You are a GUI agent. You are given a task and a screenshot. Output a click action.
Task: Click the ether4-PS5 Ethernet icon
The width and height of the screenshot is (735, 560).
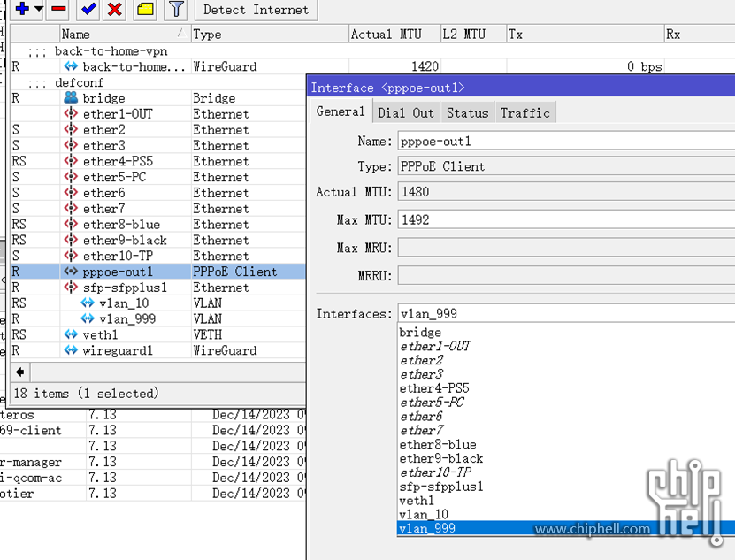coord(71,161)
